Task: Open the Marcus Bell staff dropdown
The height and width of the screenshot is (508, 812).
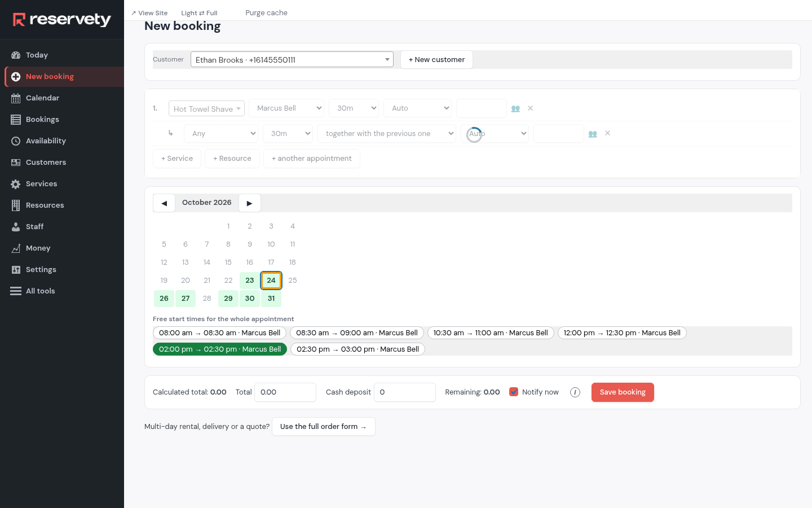Action: coord(286,108)
